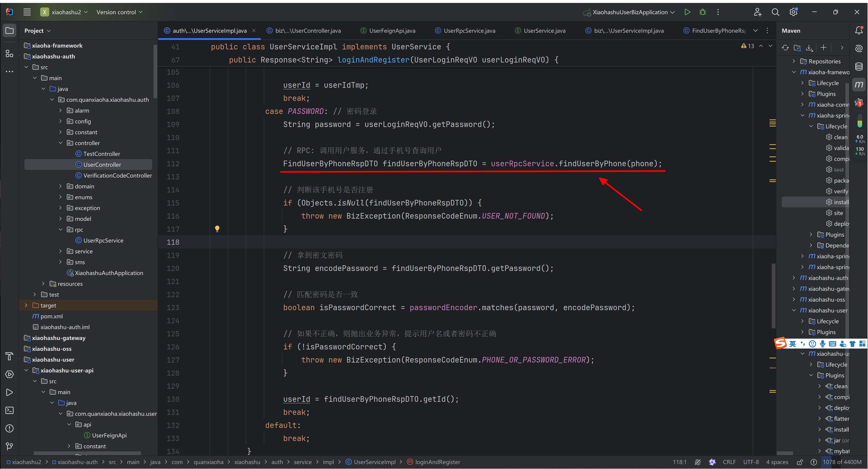
Task: Expand the target folder in project tree
Action: pyautogui.click(x=26, y=305)
